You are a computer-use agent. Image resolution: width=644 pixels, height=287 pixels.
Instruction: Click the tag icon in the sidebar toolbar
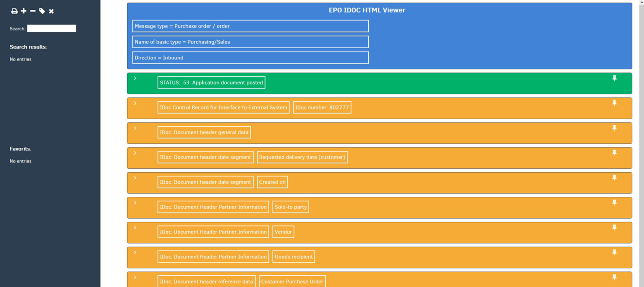tap(42, 11)
